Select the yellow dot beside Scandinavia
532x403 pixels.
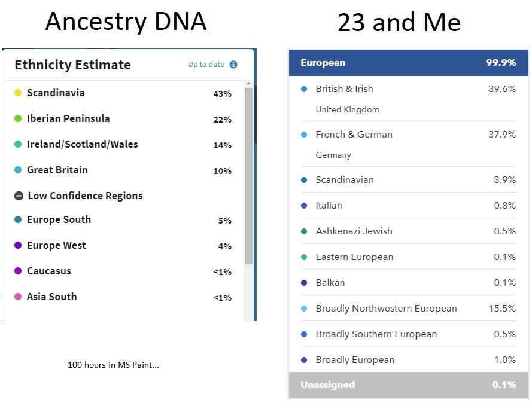[x=17, y=93]
